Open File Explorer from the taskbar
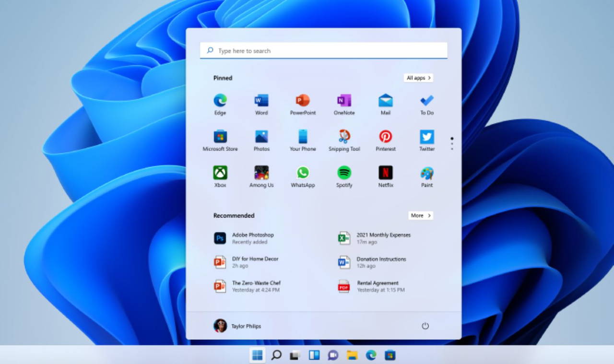Viewport: 614px width, 364px height. (x=353, y=355)
